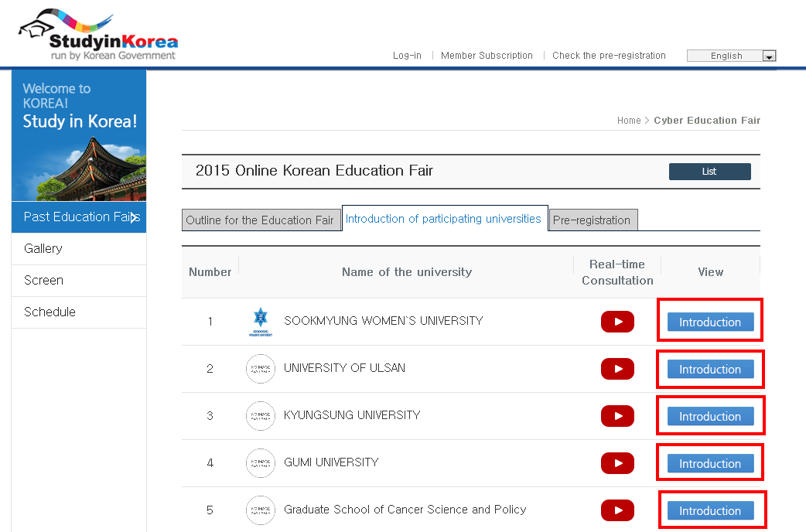This screenshot has height=532, width=806.
Task: Click SOOKMYUNG WOMEN'S UNIVERSITY name text
Action: [x=384, y=321]
